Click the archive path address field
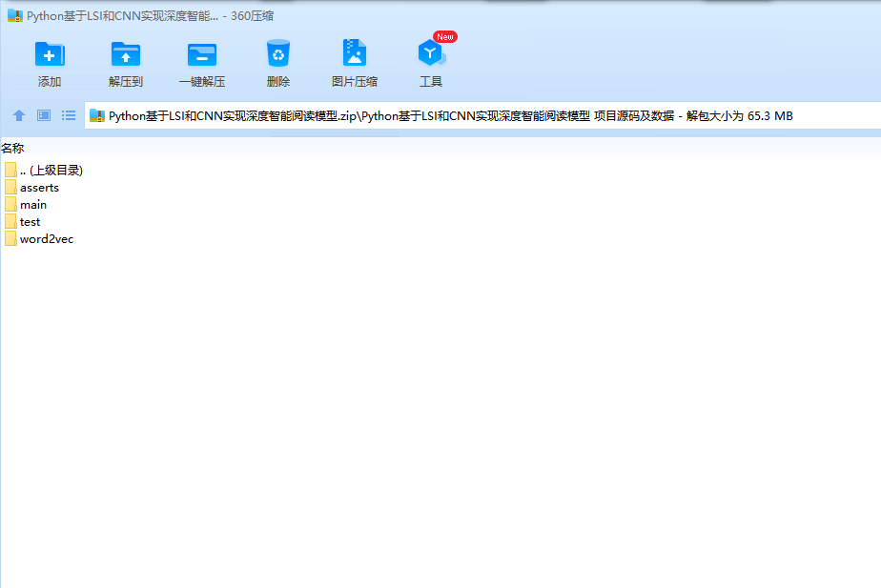Screen dimensions: 881x588 pos(482,115)
